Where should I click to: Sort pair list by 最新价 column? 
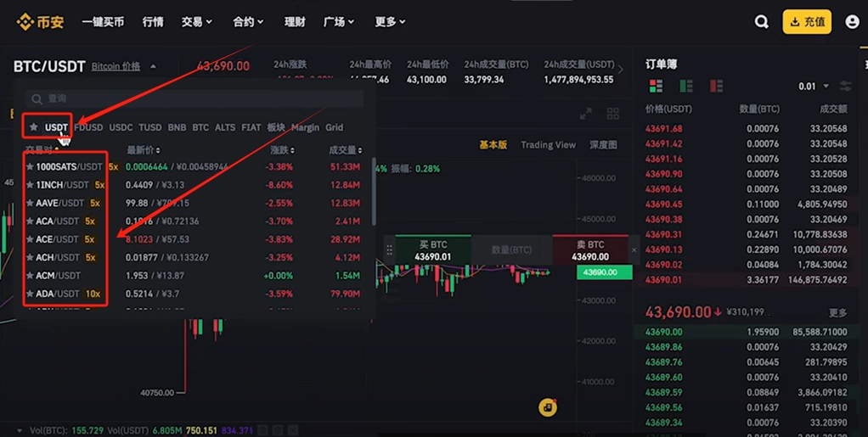coord(144,150)
